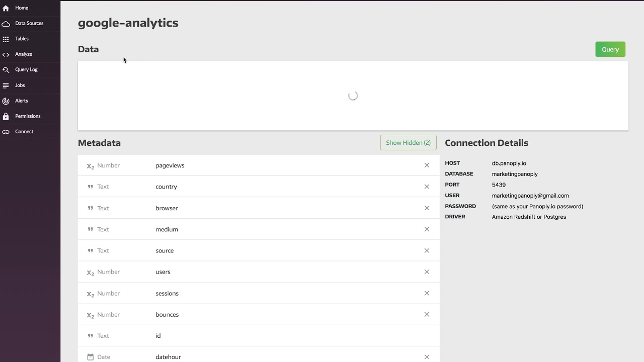Go to Permissions in the sidebar
The width and height of the screenshot is (644, 362).
pyautogui.click(x=28, y=116)
